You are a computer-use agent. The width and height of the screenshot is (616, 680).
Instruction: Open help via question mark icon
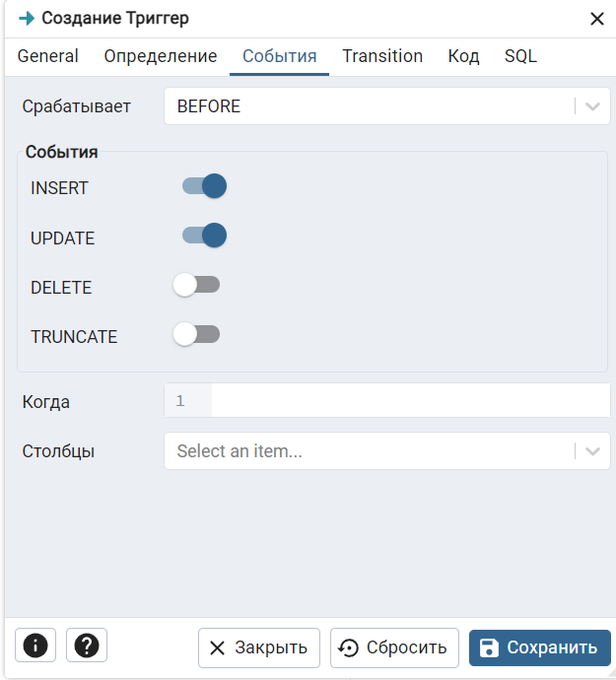coord(87,646)
